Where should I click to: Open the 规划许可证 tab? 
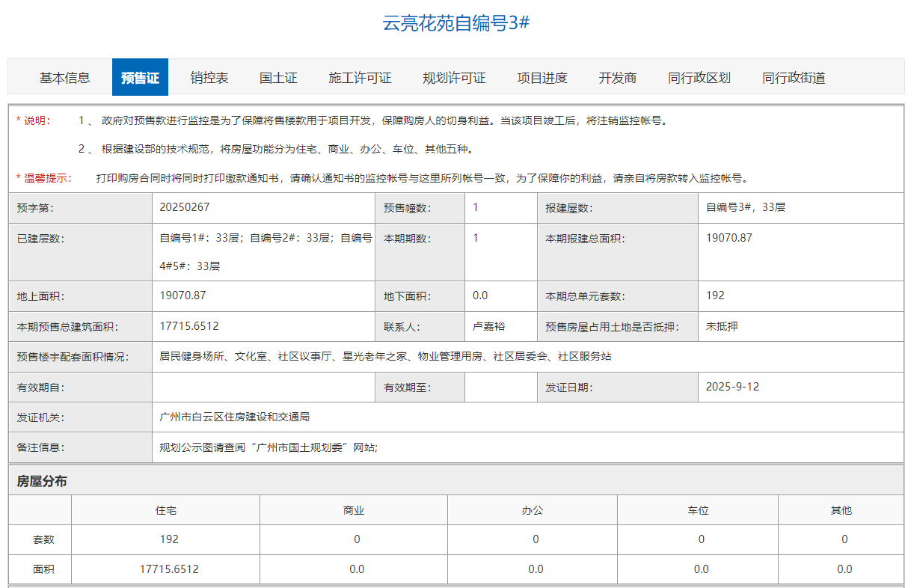click(x=454, y=78)
